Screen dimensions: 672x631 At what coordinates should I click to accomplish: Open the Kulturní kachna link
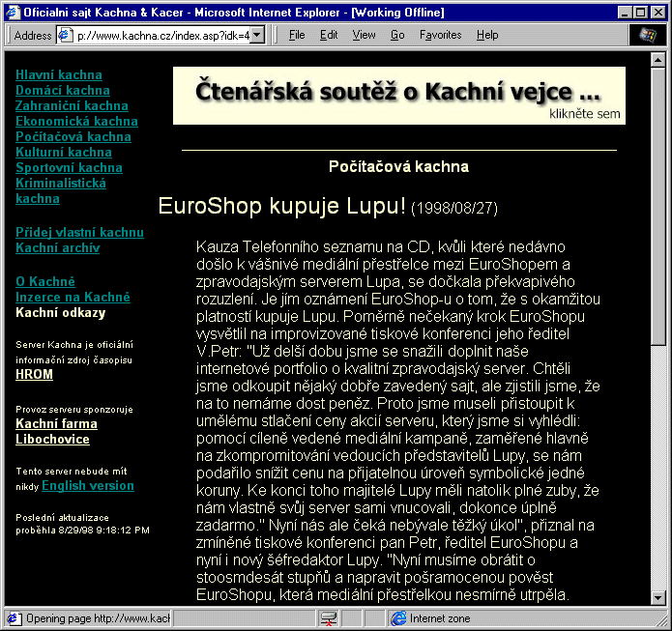click(x=64, y=152)
